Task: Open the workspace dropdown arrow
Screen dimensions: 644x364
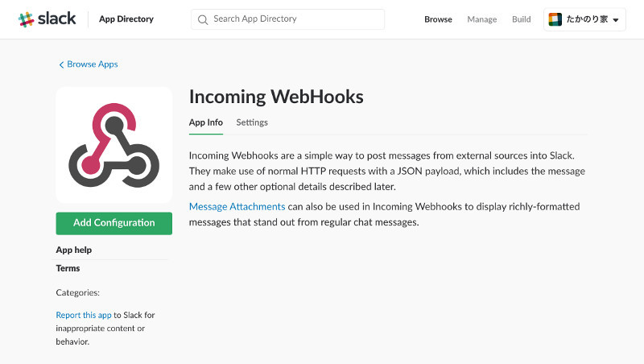Action: [x=615, y=19]
